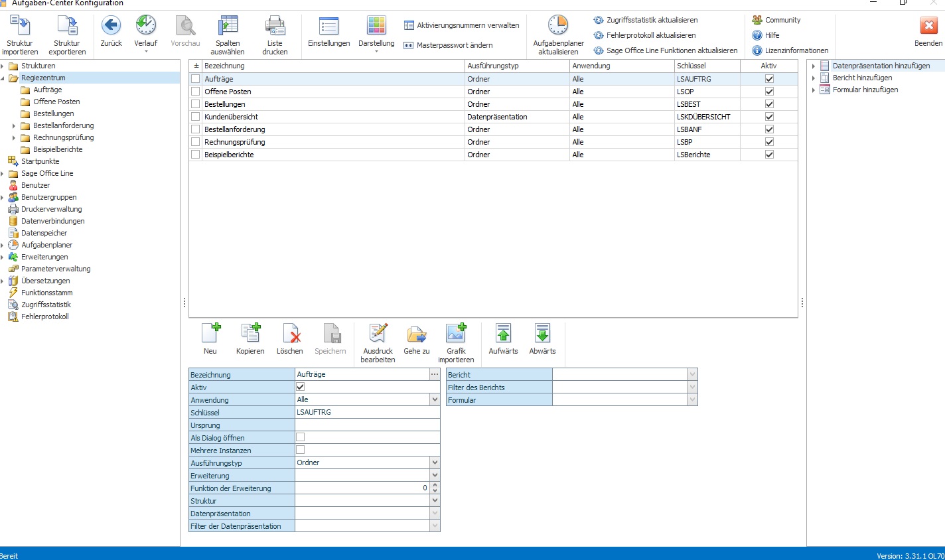
Task: Expand the Bestellanforderung tree node
Action: 14,126
